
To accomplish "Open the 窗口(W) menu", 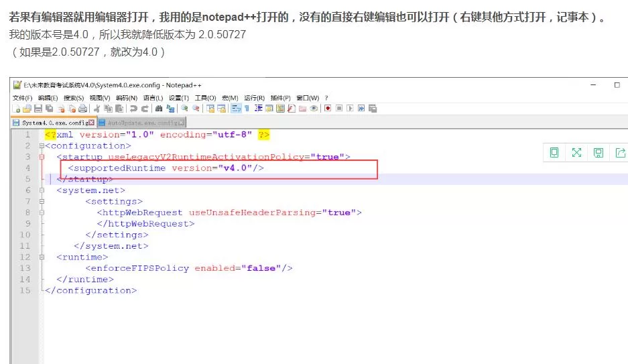I will (308, 98).
